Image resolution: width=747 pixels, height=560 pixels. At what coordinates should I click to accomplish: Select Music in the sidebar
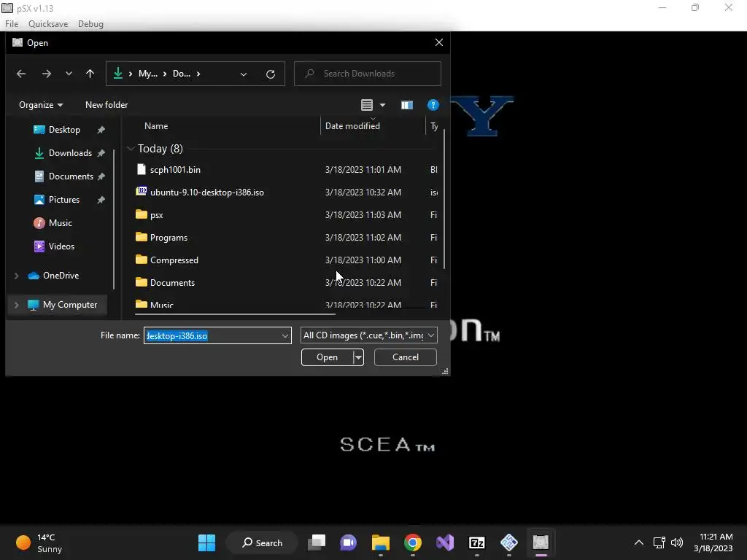[60, 223]
